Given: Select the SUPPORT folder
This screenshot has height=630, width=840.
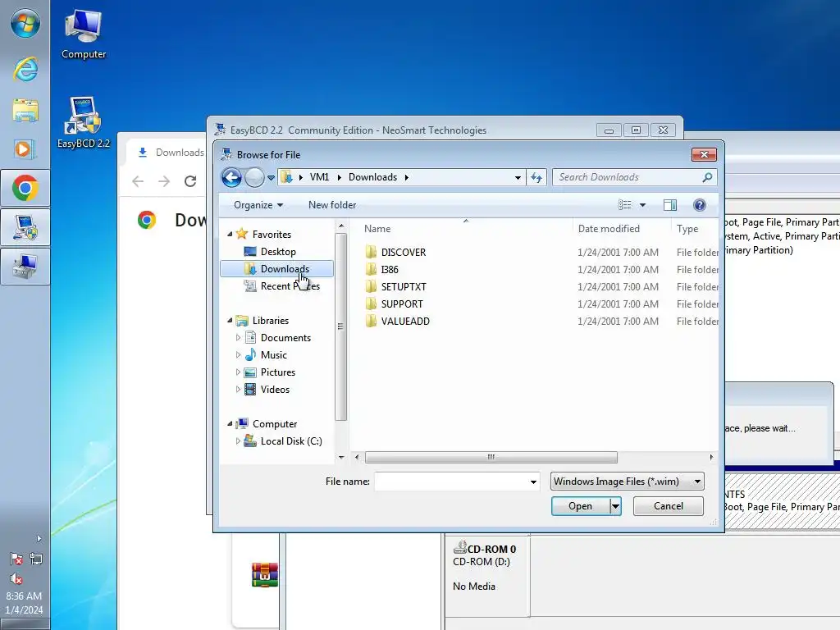Looking at the screenshot, I should (x=402, y=304).
